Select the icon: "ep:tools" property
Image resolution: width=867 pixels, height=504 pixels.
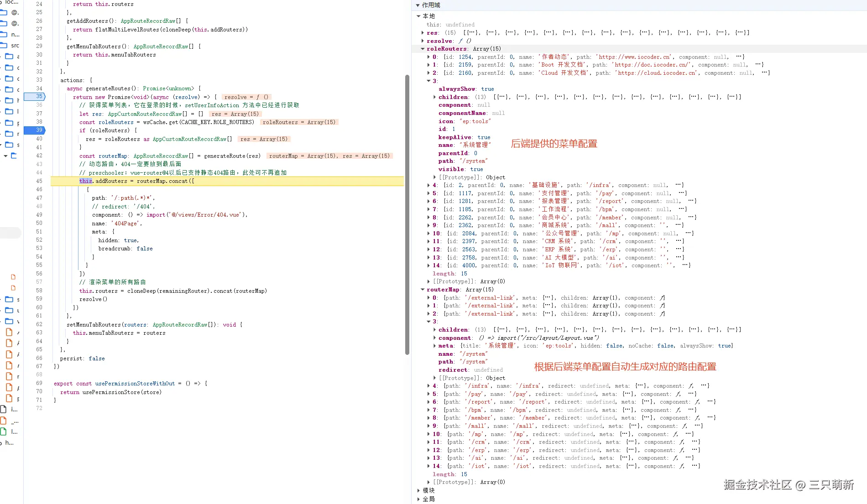(x=465, y=121)
